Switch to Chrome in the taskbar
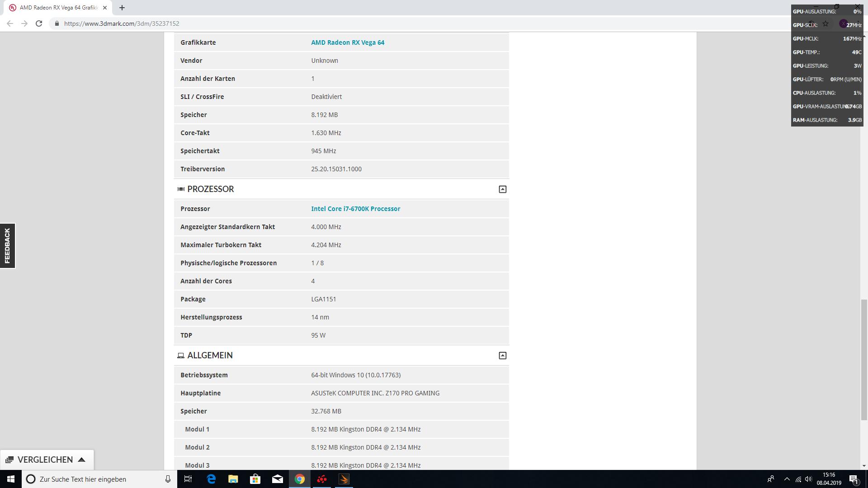The image size is (868, 488). [300, 479]
